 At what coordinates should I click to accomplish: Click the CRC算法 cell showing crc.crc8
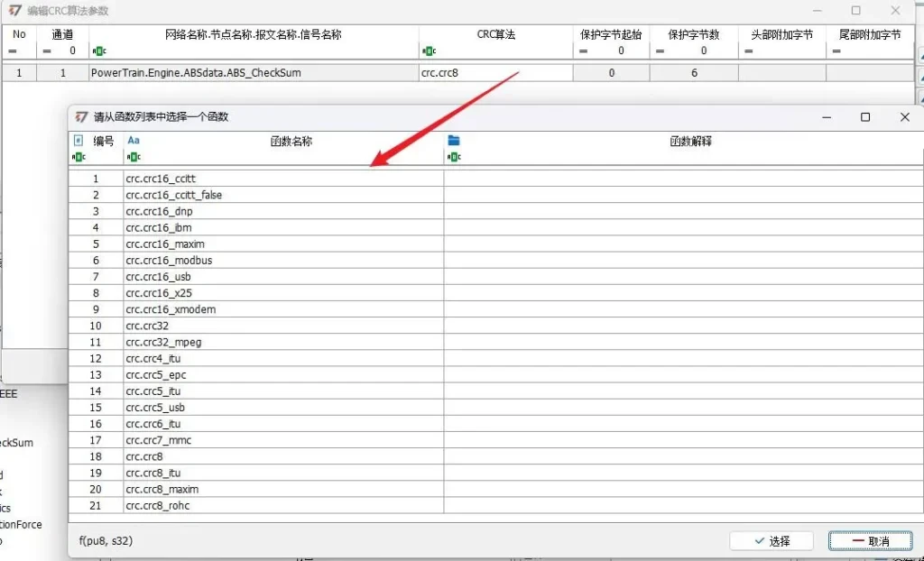(x=495, y=72)
